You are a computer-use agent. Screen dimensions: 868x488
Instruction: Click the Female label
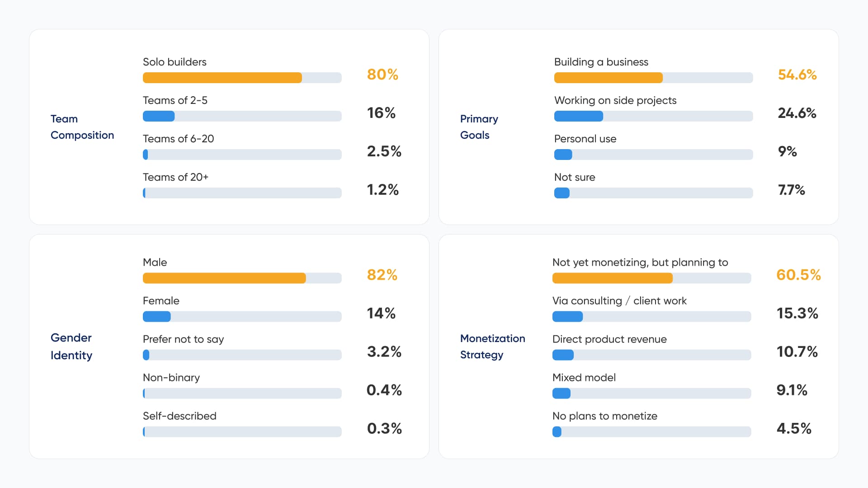coord(161,301)
